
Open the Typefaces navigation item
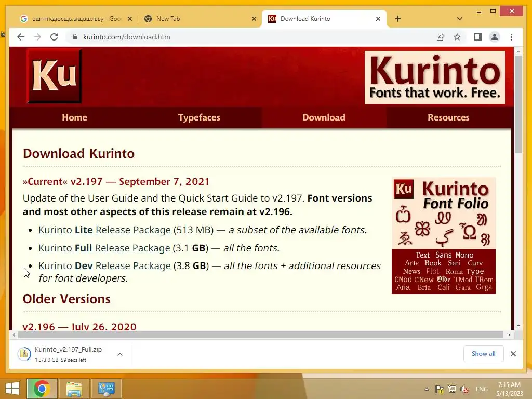pyautogui.click(x=199, y=117)
